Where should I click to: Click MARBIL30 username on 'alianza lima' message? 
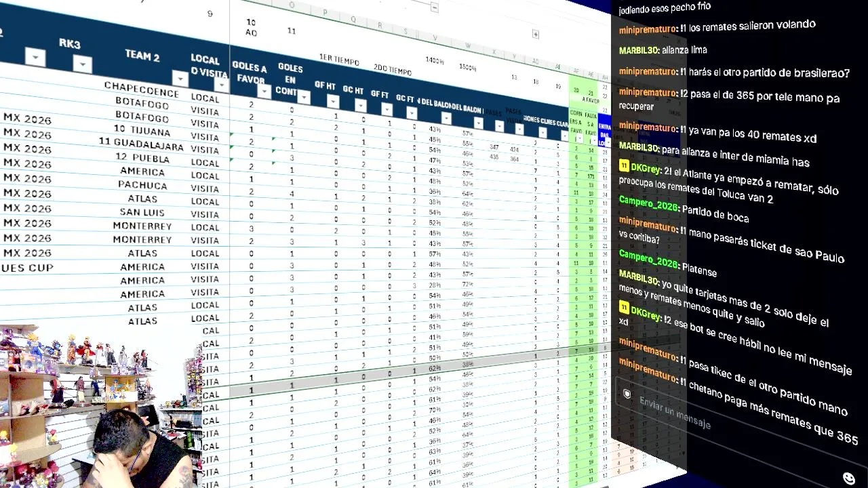tap(638, 50)
